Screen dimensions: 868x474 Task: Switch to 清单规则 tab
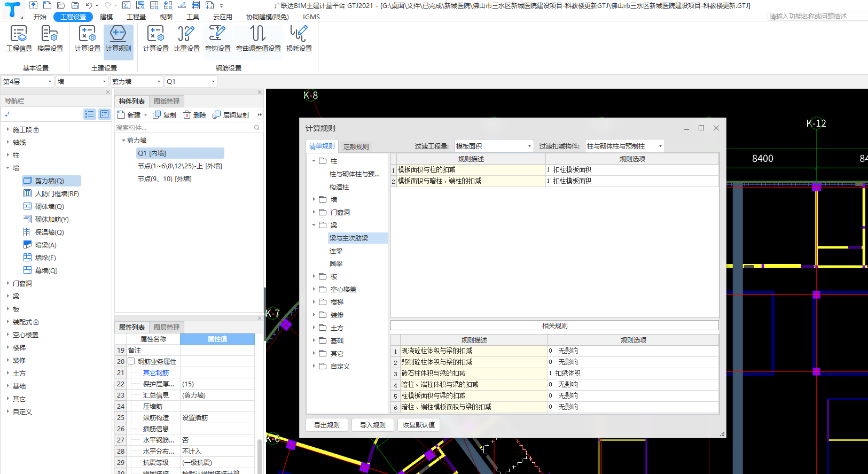click(x=322, y=146)
